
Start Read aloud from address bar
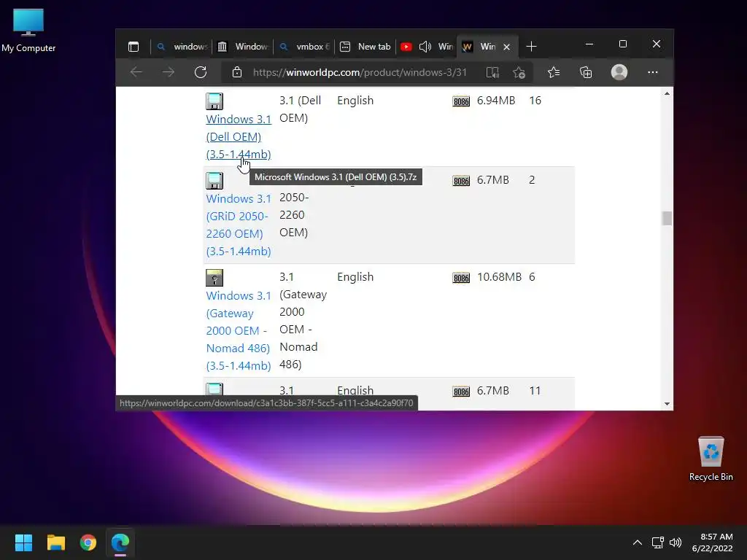pos(492,72)
